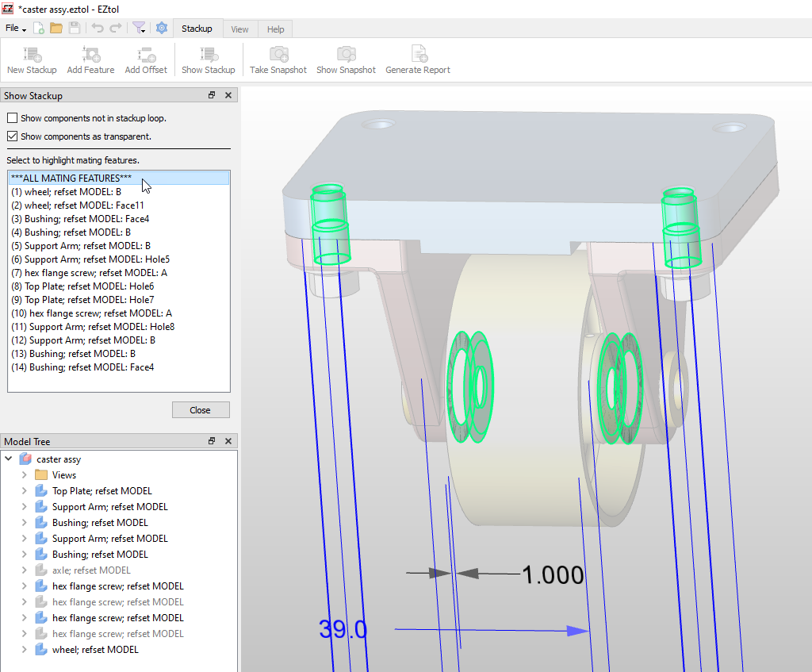Click the Close button in Show Stackup

(201, 409)
